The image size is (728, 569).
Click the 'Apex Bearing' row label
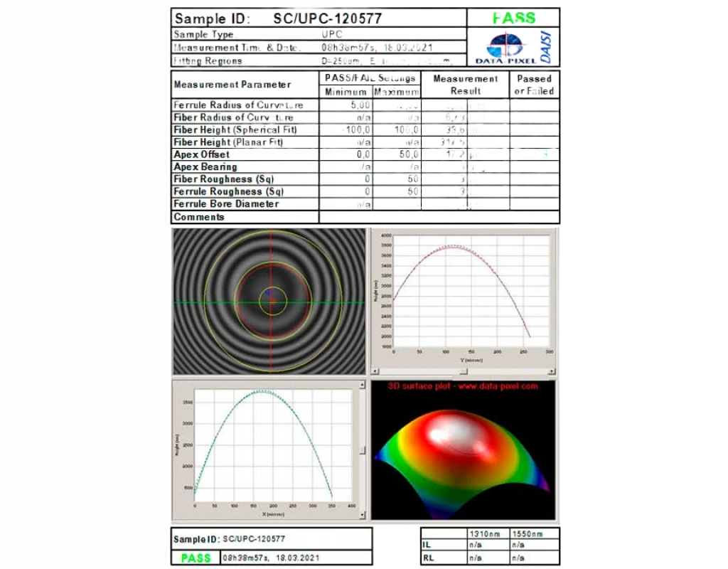(205, 166)
